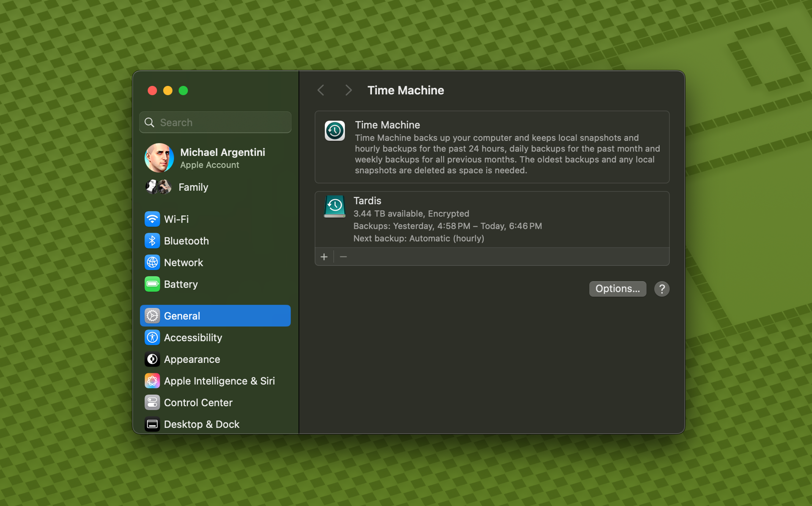Open Michael Argentini Apple Account
This screenshot has width=812, height=506.
coord(215,158)
